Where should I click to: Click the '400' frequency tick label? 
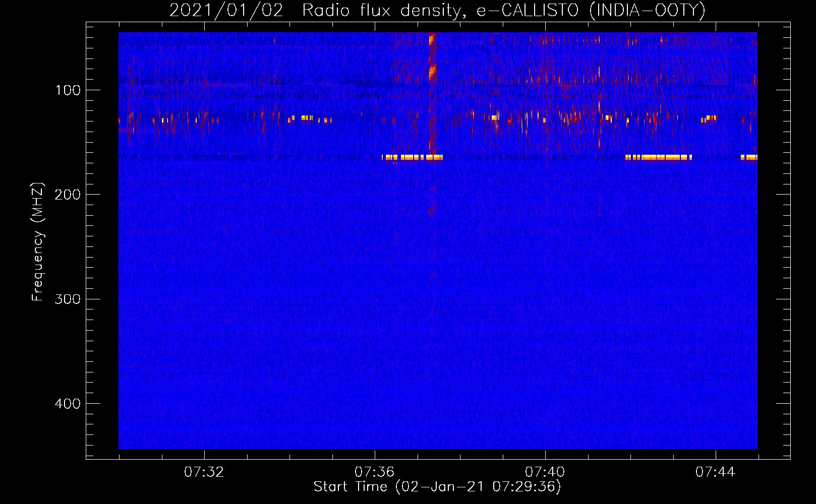pos(67,404)
